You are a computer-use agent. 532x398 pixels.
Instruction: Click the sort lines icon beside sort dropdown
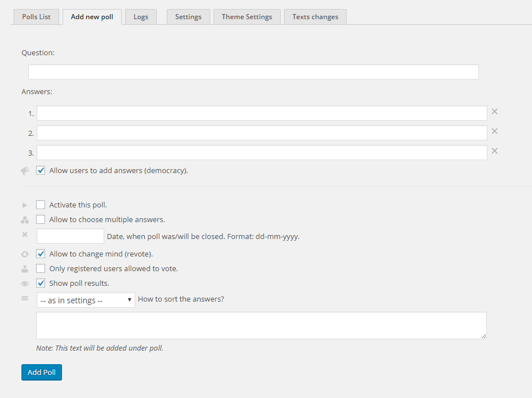point(25,299)
